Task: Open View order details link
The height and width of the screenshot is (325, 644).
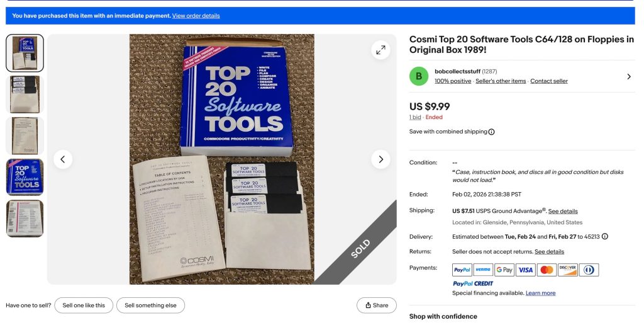Action: coord(196,16)
